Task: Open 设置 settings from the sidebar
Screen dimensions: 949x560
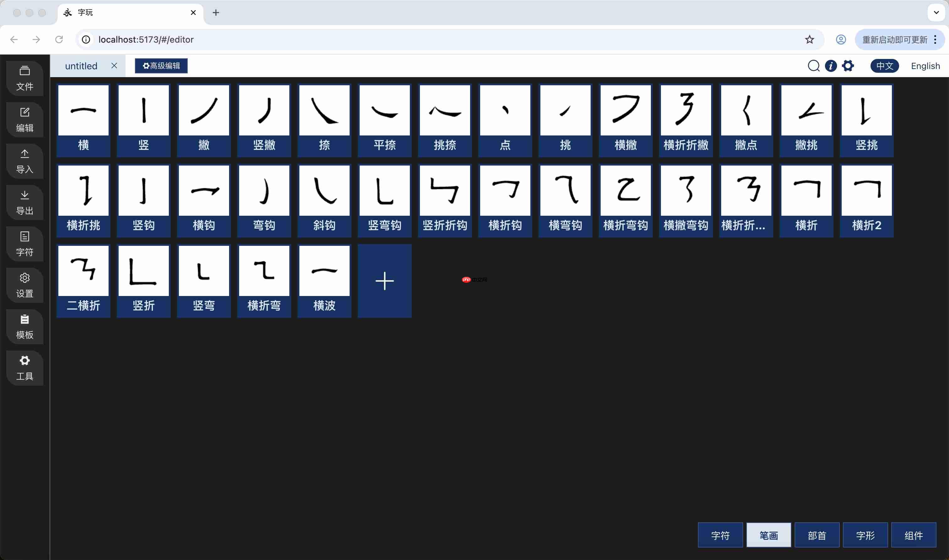Action: [x=24, y=286]
